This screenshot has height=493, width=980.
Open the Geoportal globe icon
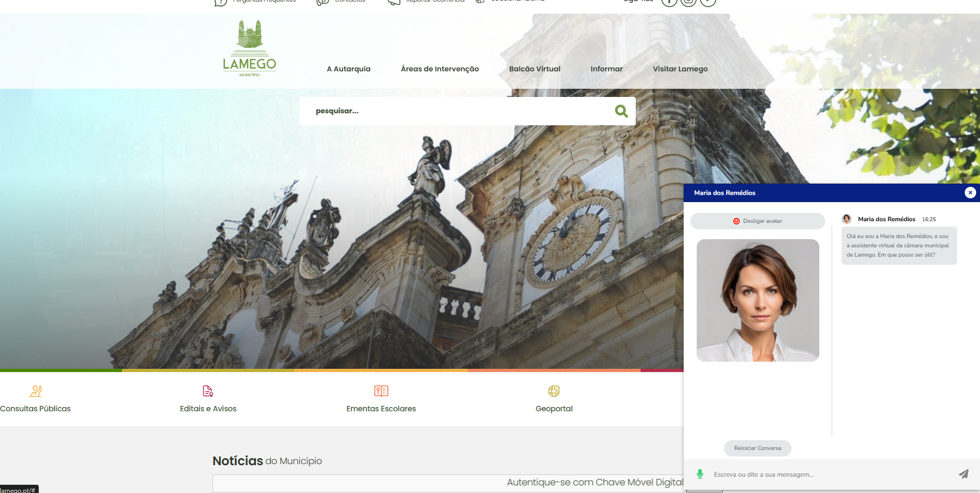pos(554,391)
